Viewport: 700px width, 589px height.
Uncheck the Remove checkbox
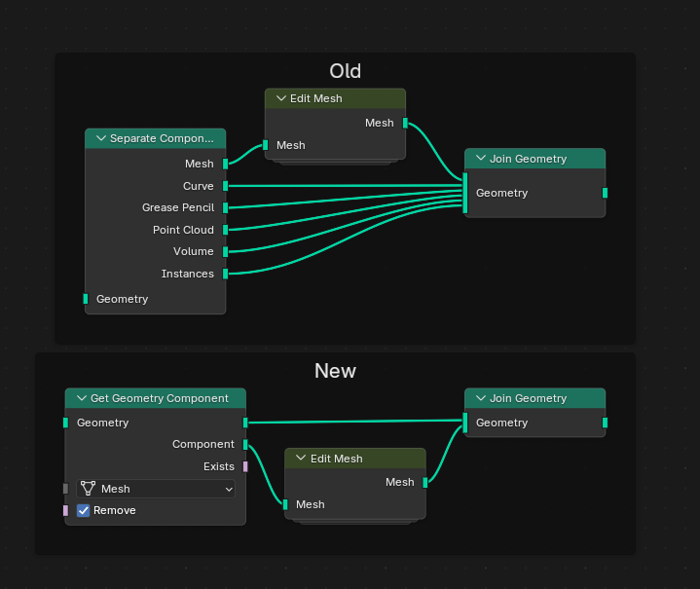pos(83,510)
